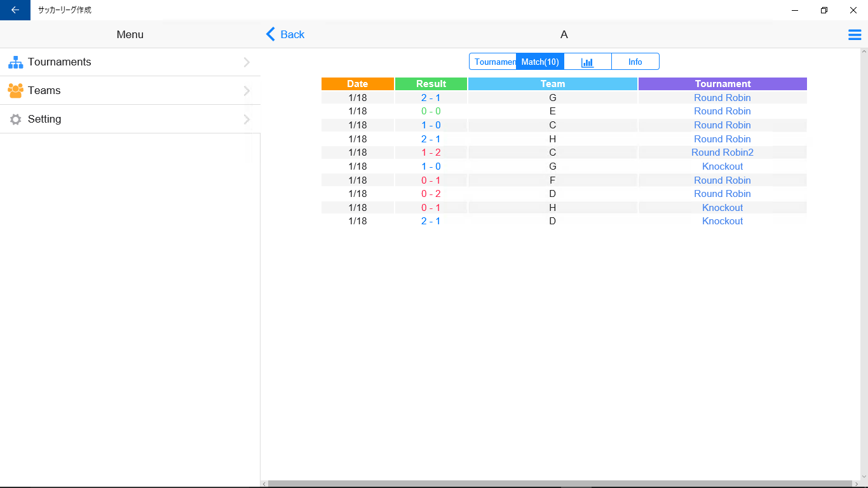Open the Round Robin2 tournament link
Screen dimensions: 868x488
[x=722, y=152]
